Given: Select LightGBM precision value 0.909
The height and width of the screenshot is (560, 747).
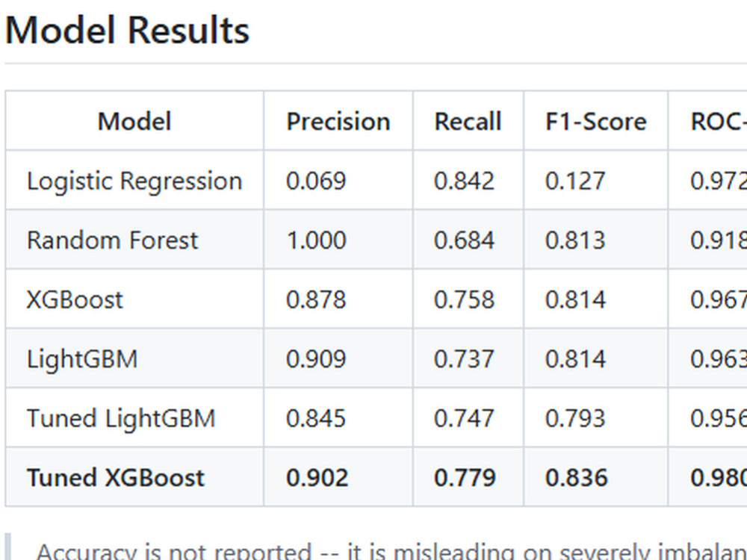Looking at the screenshot, I should (x=316, y=358).
